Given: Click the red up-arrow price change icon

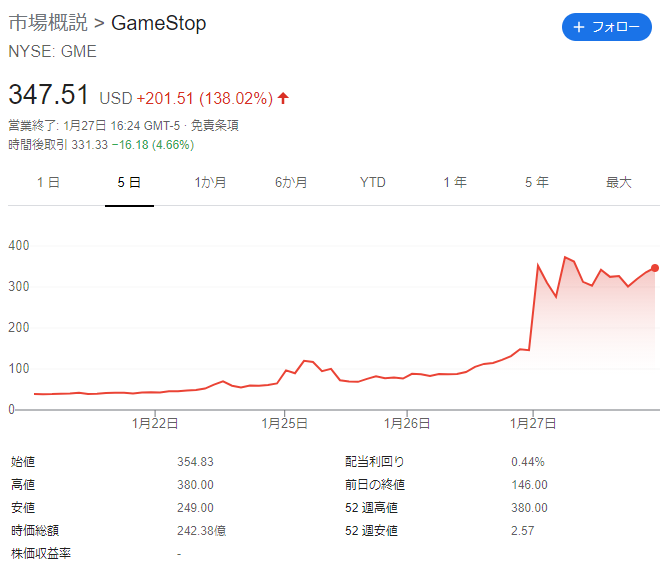Looking at the screenshot, I should (283, 98).
